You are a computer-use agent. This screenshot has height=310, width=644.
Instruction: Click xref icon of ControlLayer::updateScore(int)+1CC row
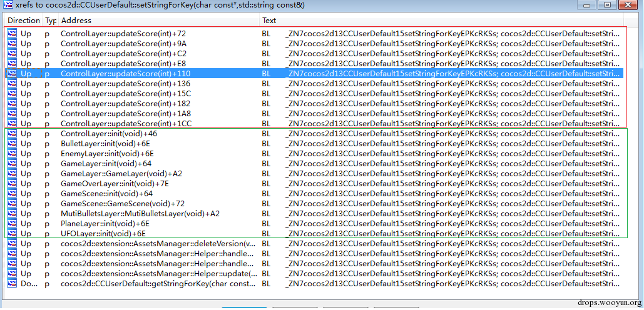(x=11, y=123)
